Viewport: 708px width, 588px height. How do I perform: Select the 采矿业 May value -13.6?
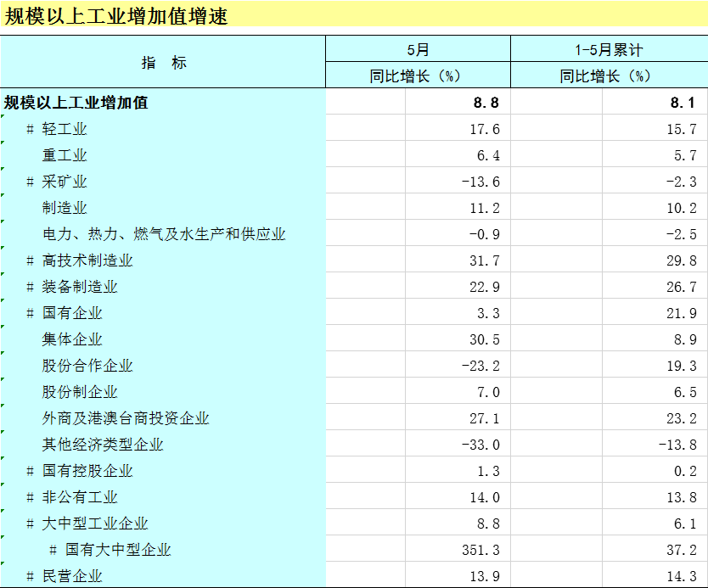click(480, 182)
